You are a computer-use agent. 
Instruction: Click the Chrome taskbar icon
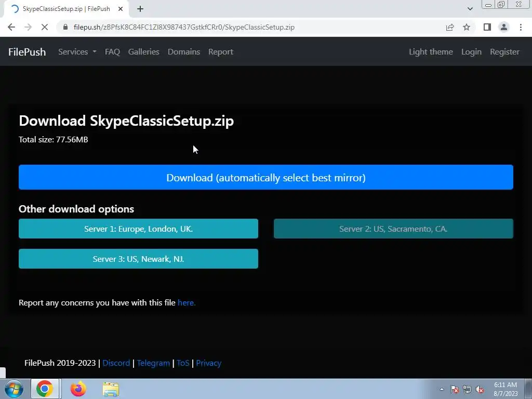[45, 389]
